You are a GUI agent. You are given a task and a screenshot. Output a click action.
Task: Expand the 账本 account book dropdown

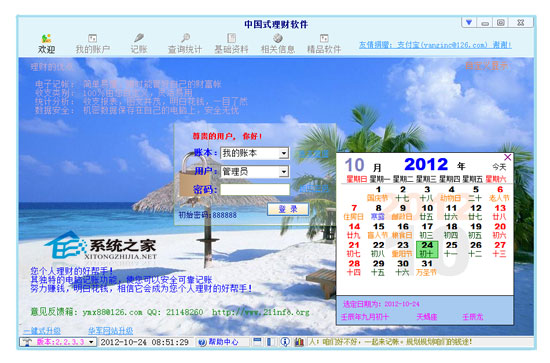point(284,153)
